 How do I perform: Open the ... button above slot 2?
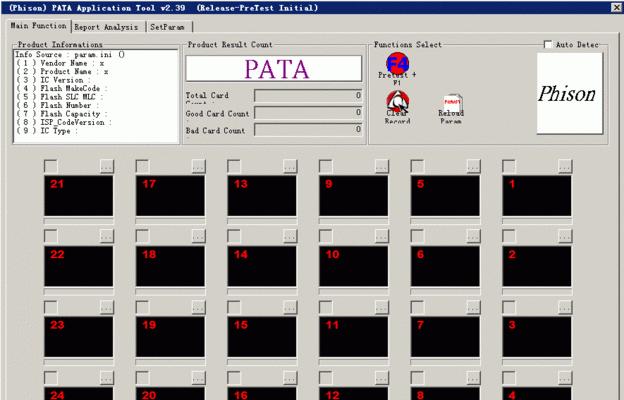click(565, 236)
